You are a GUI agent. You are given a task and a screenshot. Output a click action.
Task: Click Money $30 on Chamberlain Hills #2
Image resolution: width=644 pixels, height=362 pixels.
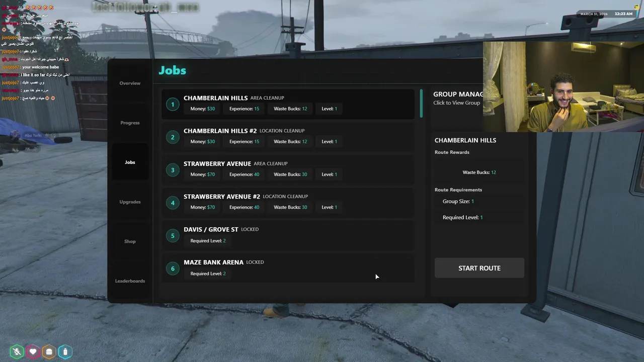coord(203,141)
